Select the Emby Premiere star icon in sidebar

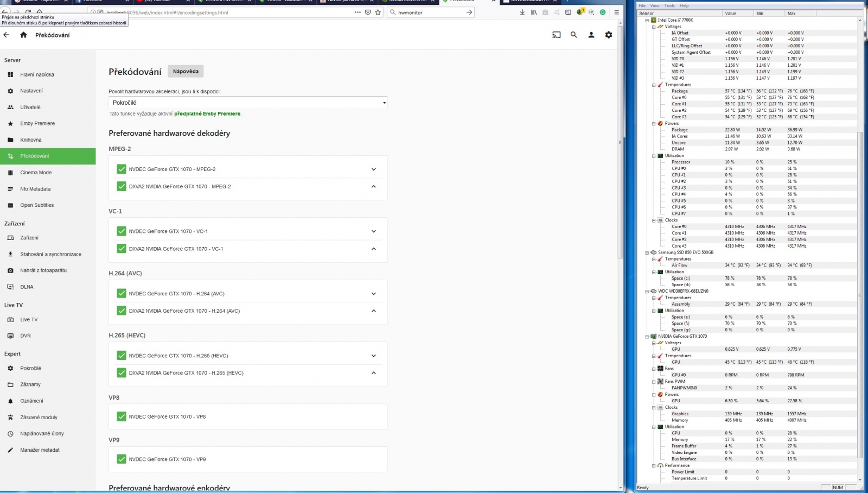point(10,123)
